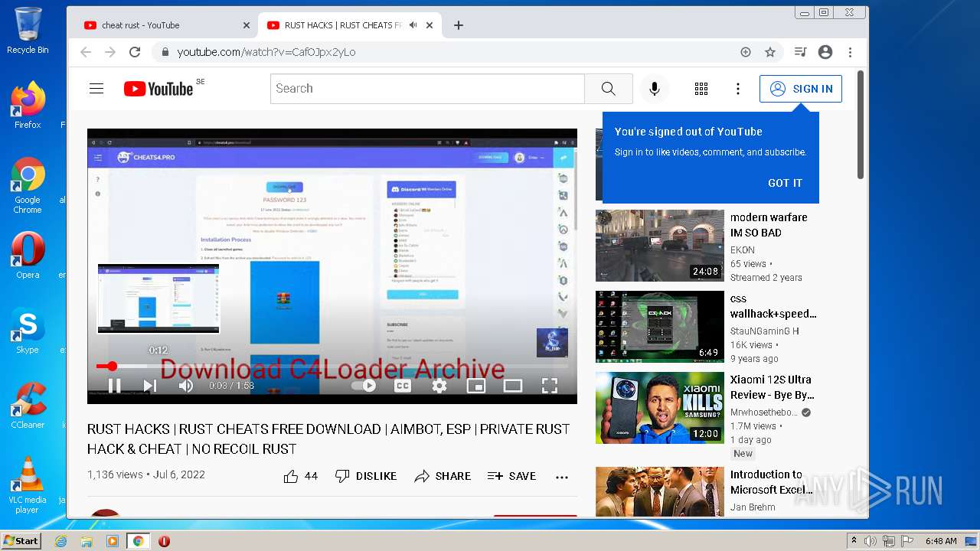Pause the video playback
980x551 pixels.
[115, 386]
